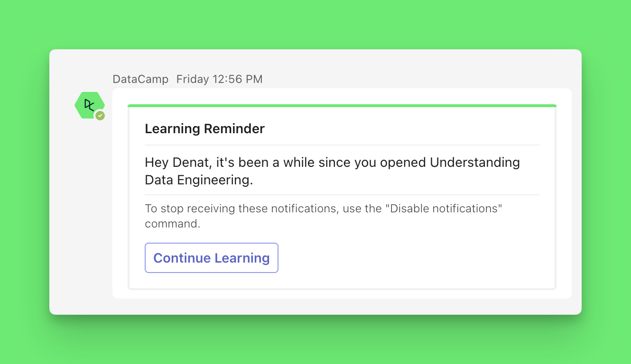Click the "To stop receiving these notifications" text
Screen dimensions: 631x364
tap(241, 209)
